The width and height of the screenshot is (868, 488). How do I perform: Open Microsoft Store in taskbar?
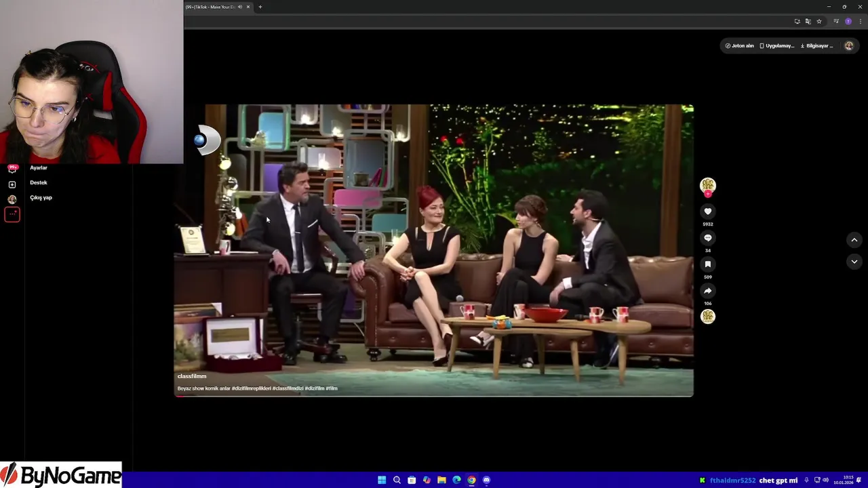(412, 480)
